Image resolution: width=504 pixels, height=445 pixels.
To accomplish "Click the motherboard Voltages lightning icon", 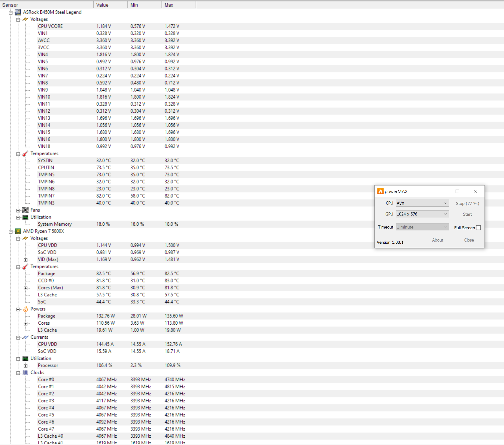I will pyautogui.click(x=25, y=19).
